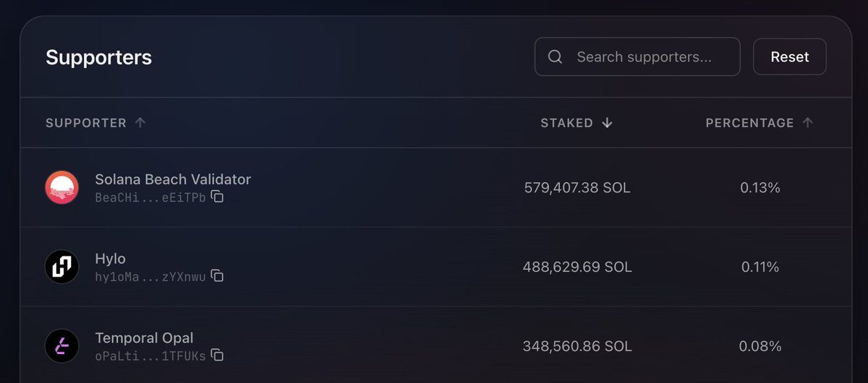This screenshot has width=868, height=383.
Task: Focus the Search supporters field
Action: tap(637, 57)
